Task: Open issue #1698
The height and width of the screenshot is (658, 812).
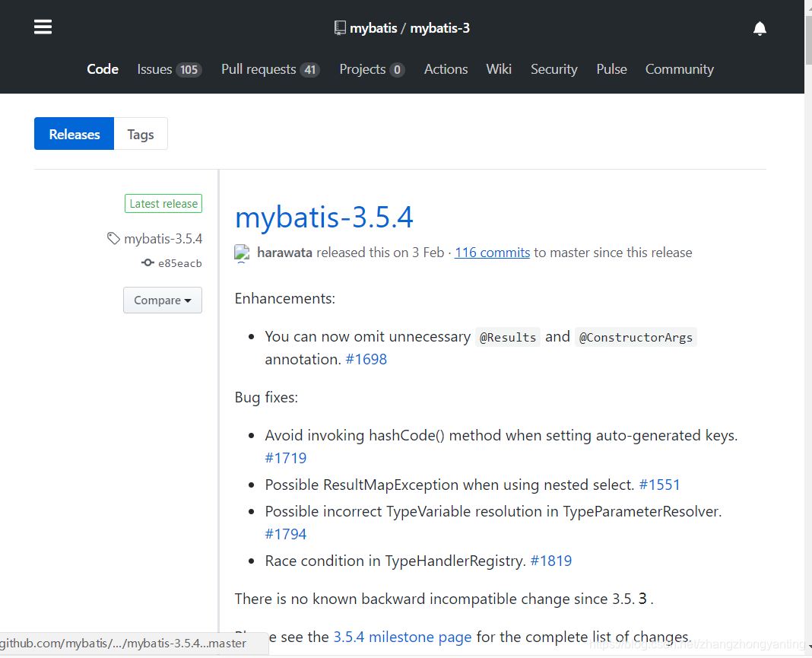Action: tap(366, 359)
